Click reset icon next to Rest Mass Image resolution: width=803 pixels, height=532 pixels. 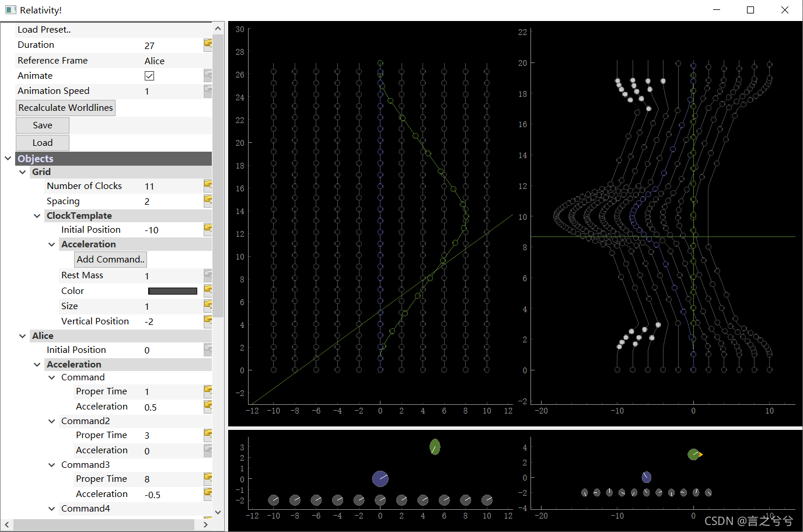point(207,275)
